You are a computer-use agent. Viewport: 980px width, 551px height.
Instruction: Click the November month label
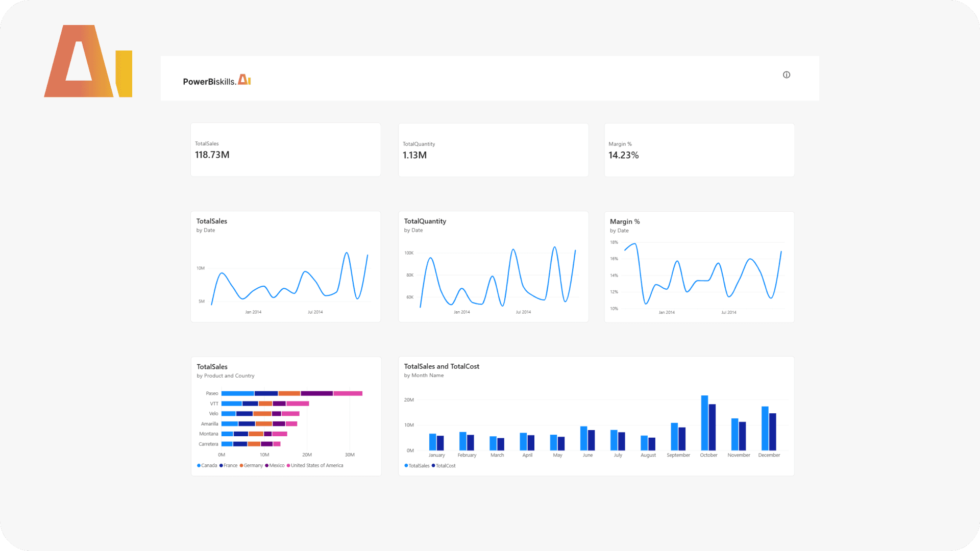coord(739,455)
